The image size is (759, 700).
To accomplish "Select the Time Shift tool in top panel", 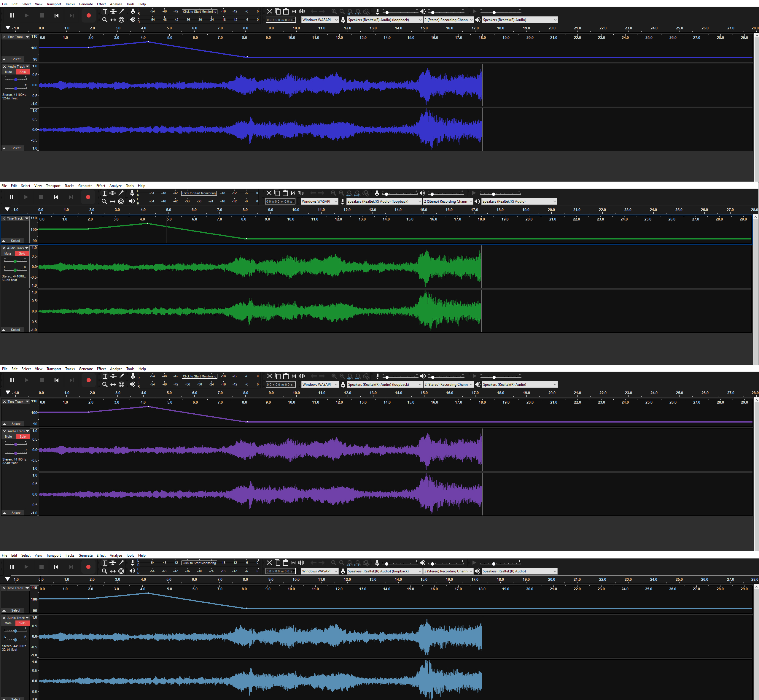I will click(113, 20).
